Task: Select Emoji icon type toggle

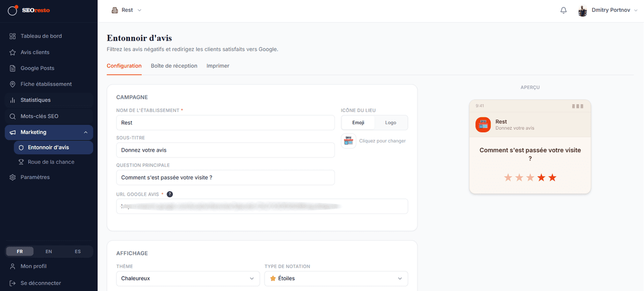Action: [x=358, y=123]
